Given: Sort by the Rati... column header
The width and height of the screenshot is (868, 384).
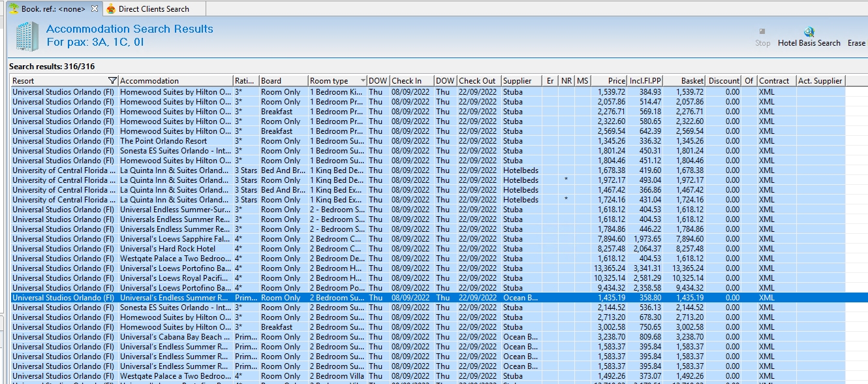Looking at the screenshot, I should click(x=246, y=81).
